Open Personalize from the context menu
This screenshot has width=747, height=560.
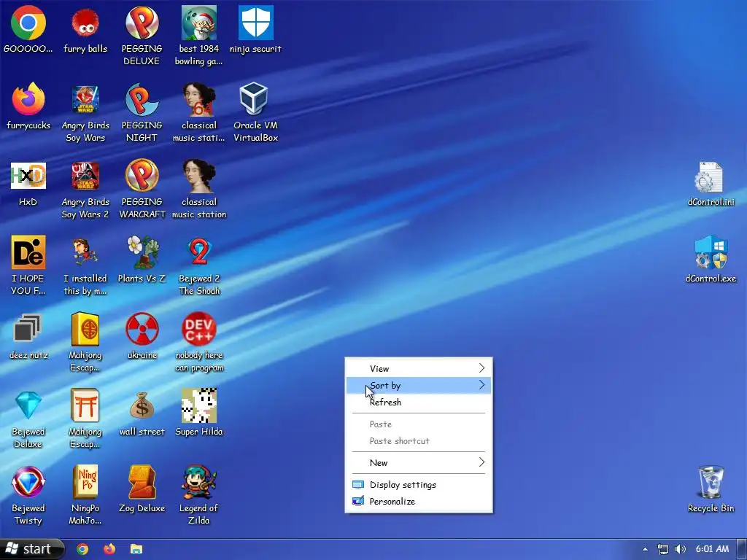419,501
